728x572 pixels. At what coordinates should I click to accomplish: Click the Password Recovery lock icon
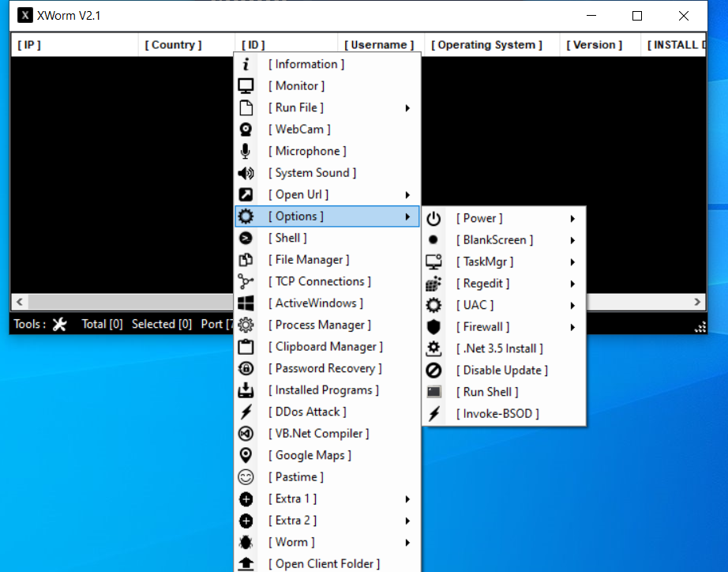pos(246,368)
